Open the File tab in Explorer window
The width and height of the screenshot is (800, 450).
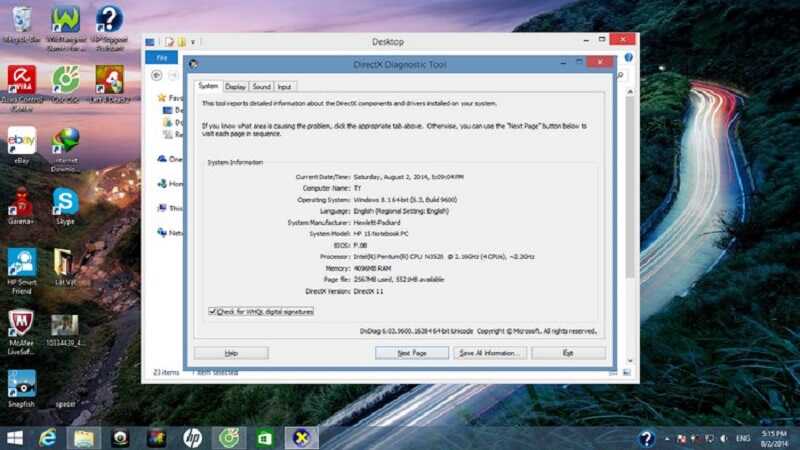click(161, 58)
